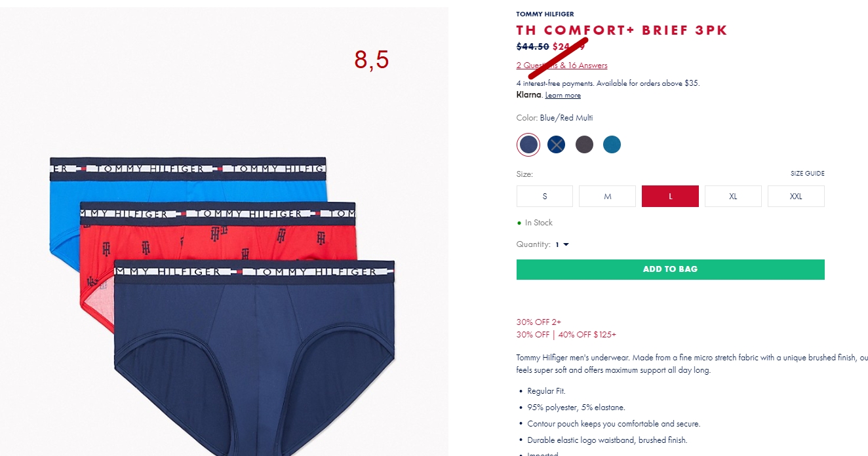The image size is (868, 456).
Task: Select size XXL
Action: (x=796, y=197)
